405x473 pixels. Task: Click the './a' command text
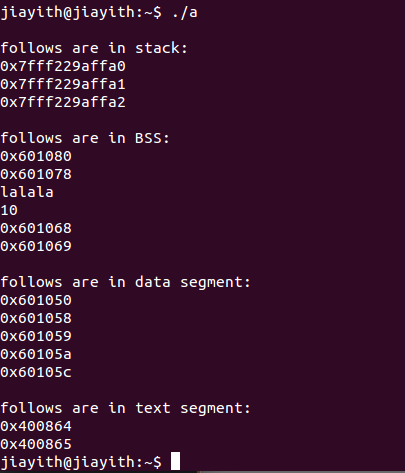(185, 12)
